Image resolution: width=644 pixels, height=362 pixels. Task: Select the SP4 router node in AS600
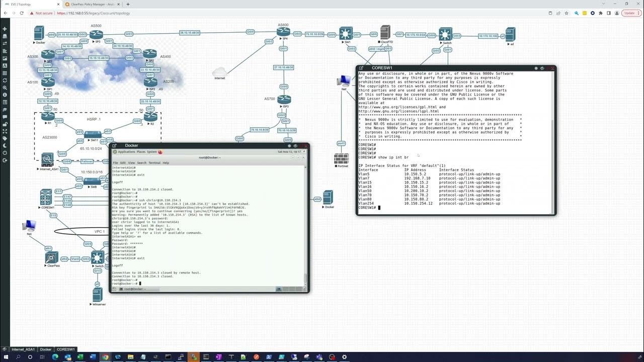[284, 32]
